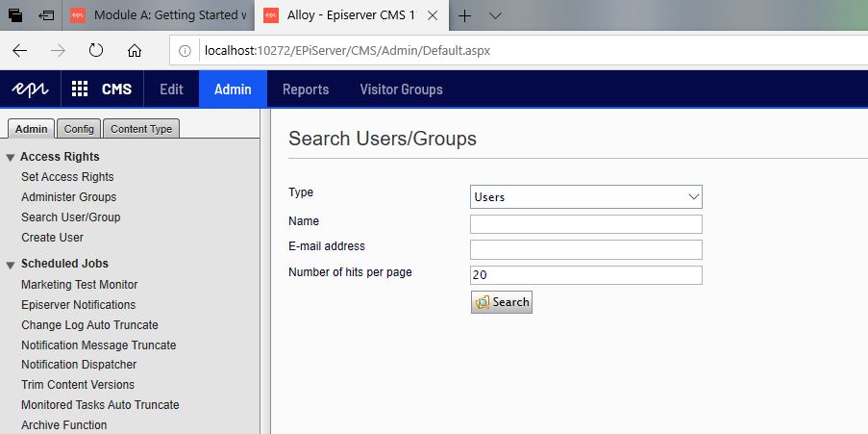Collapse the Scheduled Jobs section
868x434 pixels.
[11, 264]
